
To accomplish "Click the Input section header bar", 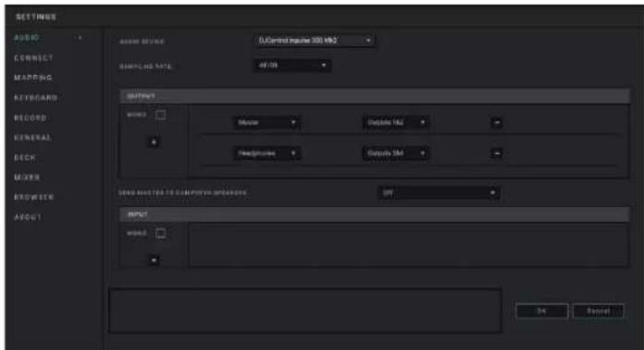I will (375, 215).
